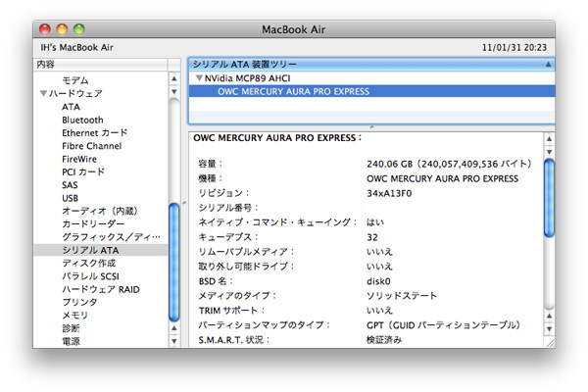Click the シリアル番号 label
The width and height of the screenshot is (588, 392).
click(x=228, y=208)
